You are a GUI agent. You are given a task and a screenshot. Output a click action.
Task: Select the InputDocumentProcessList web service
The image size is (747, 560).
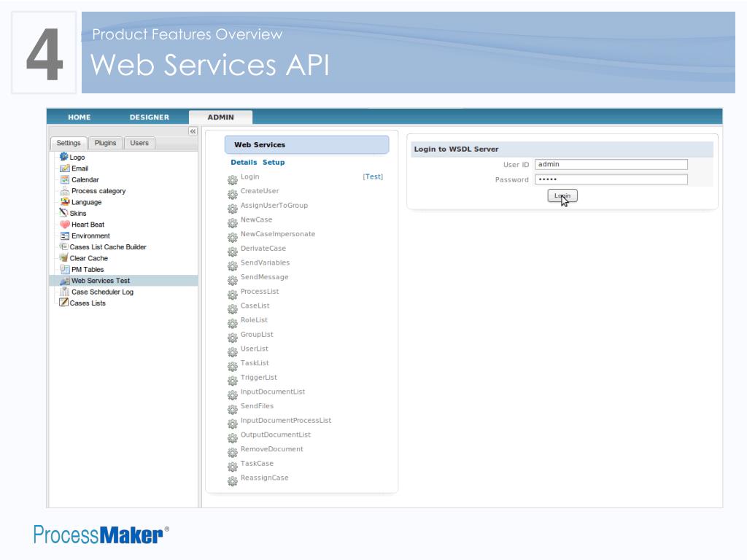coord(286,421)
